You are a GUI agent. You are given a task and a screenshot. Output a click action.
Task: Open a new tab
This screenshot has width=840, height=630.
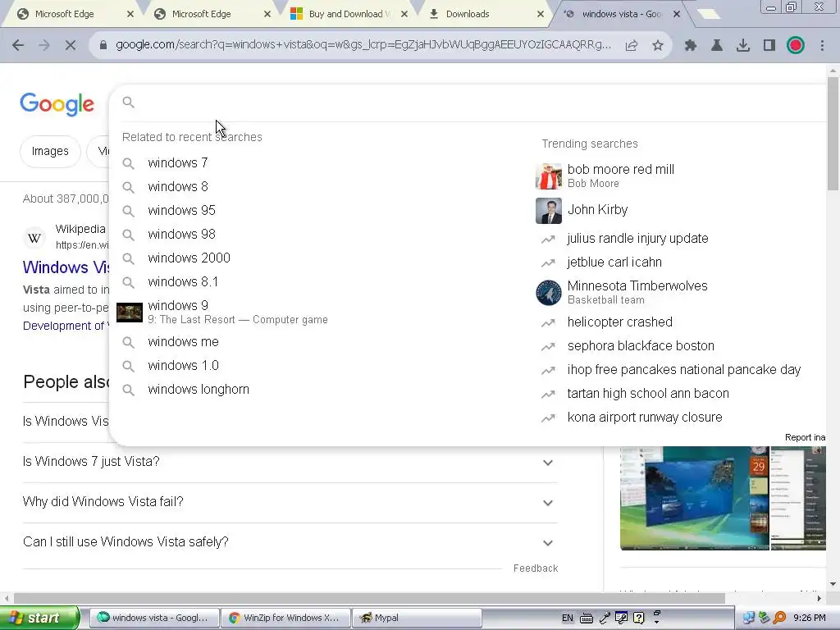(x=708, y=15)
